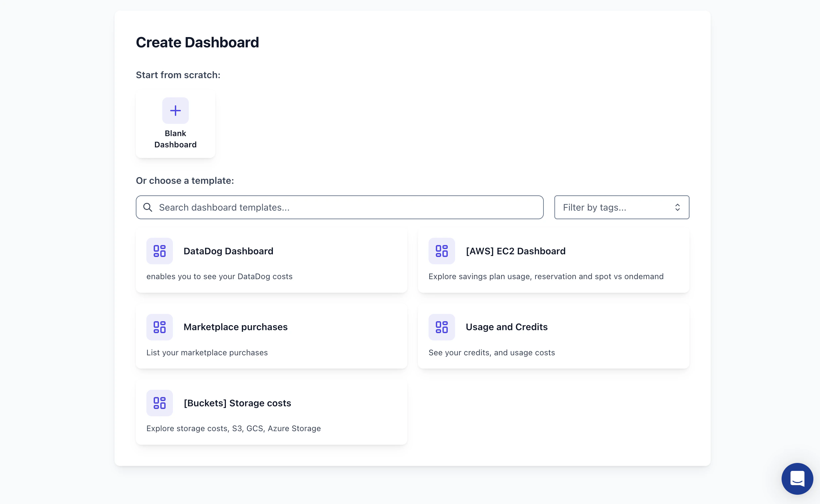Open the DataDog Dashboard template
The width and height of the screenshot is (820, 504).
[x=271, y=260]
